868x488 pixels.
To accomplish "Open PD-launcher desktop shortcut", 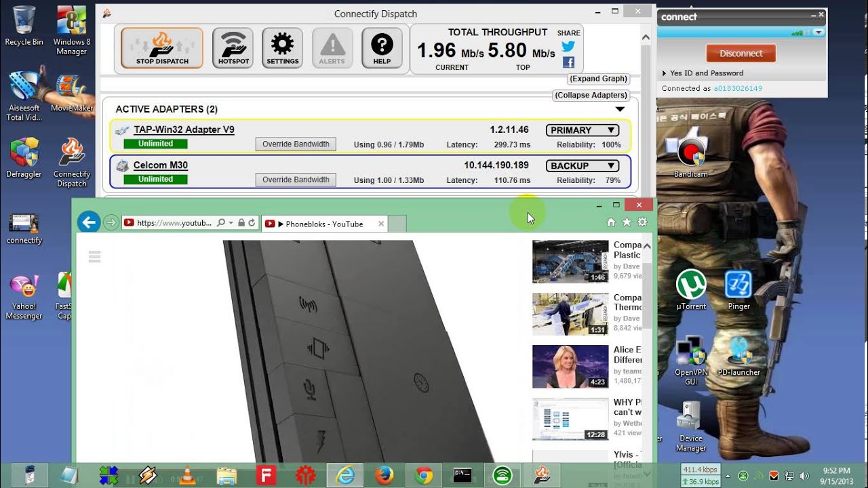I will click(x=738, y=356).
